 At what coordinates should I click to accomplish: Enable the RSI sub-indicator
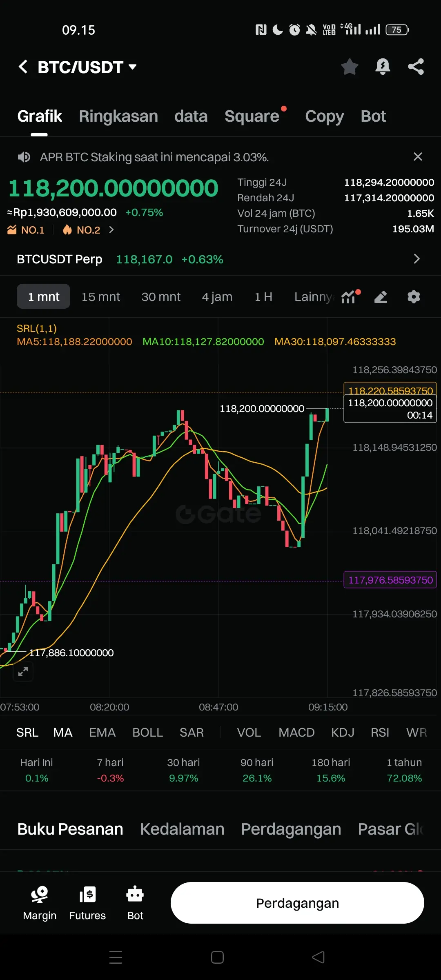[x=380, y=733]
